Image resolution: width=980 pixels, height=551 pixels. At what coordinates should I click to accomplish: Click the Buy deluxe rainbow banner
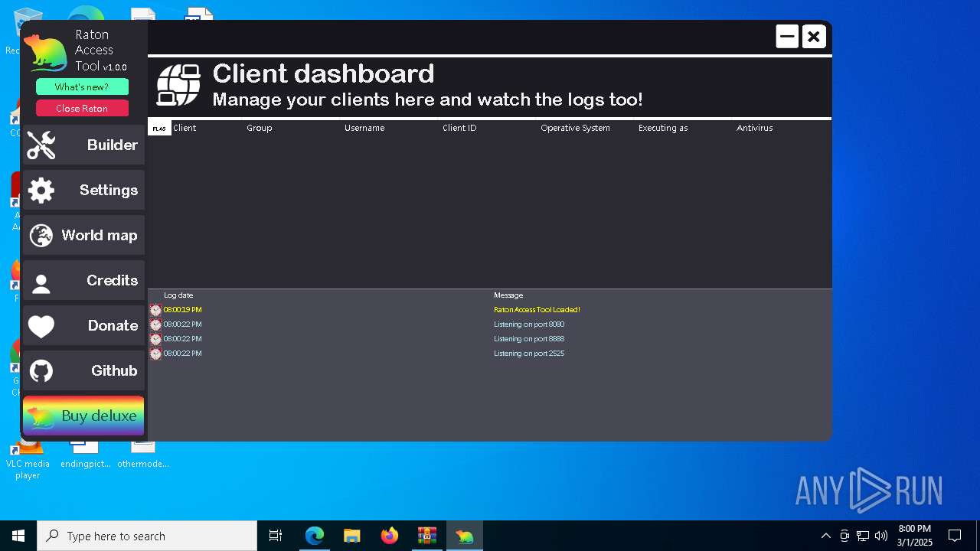point(83,416)
